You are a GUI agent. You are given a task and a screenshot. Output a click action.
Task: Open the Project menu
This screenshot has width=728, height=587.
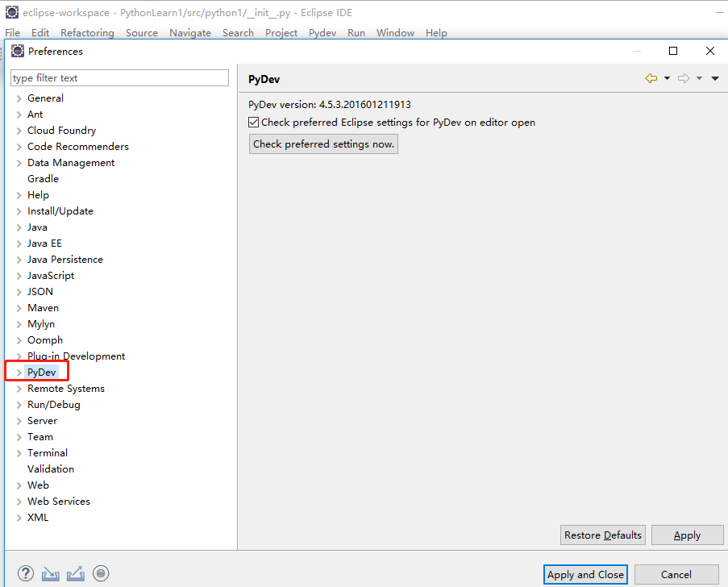(x=281, y=32)
